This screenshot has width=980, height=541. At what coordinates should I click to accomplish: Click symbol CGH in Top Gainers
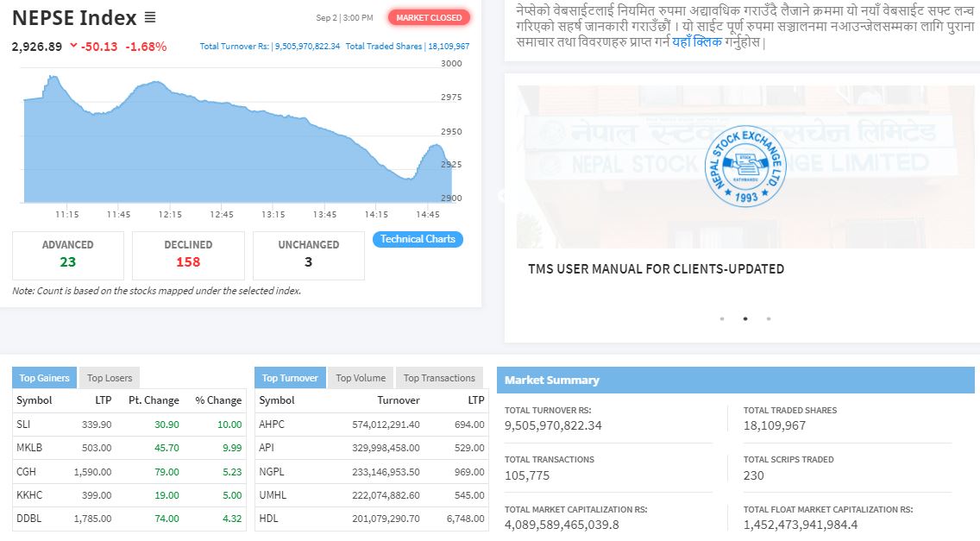coord(26,472)
